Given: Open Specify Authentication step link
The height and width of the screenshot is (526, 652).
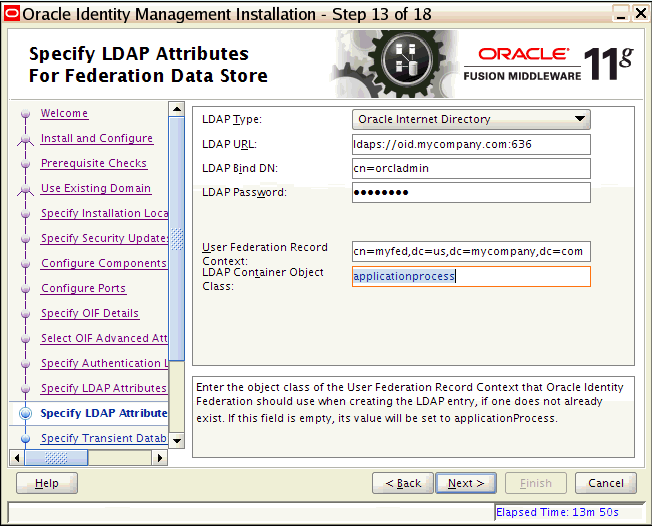Looking at the screenshot, I should click(104, 363).
